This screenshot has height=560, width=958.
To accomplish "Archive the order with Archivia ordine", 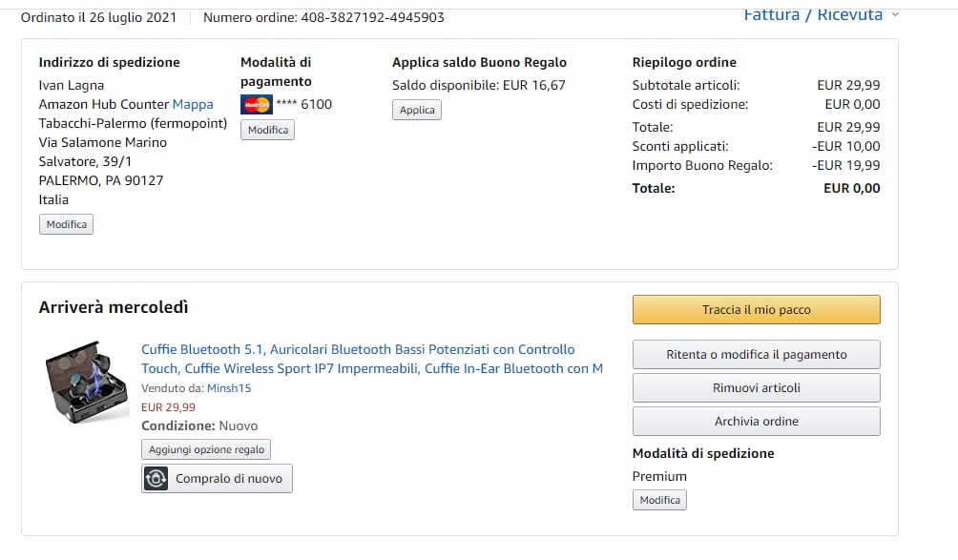I will [x=756, y=422].
